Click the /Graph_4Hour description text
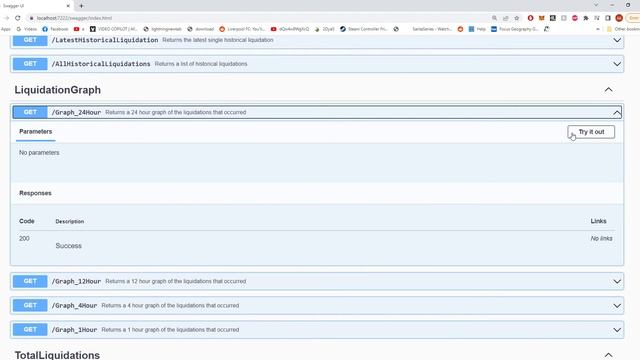 tap(170, 305)
